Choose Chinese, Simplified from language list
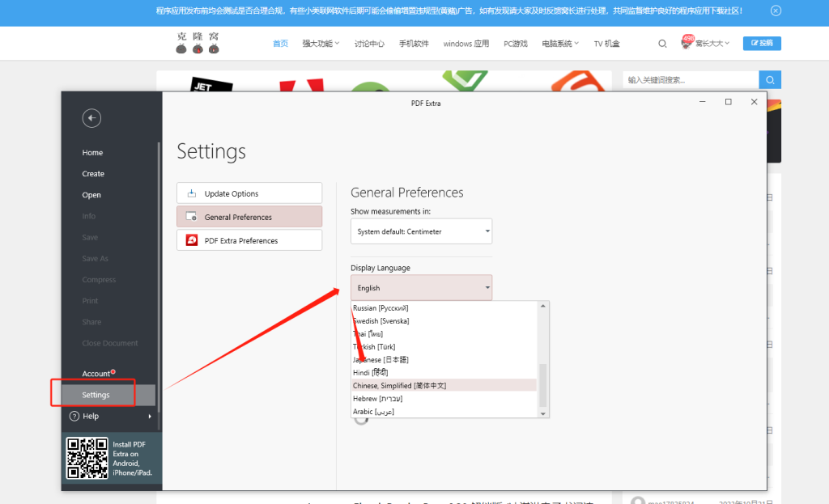Image resolution: width=829 pixels, height=504 pixels. click(x=444, y=386)
